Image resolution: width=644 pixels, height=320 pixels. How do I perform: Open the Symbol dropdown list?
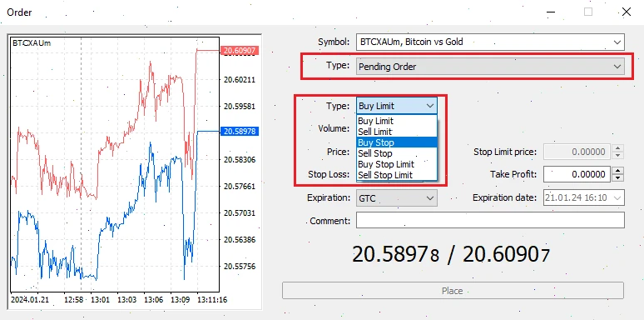(490, 42)
